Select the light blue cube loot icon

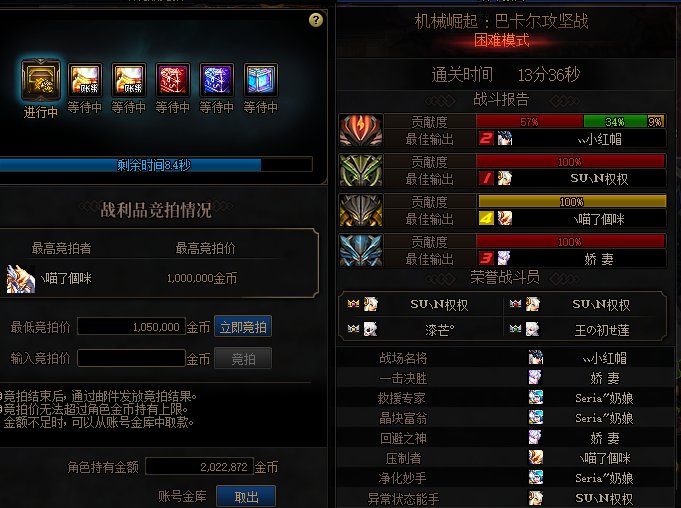261,80
